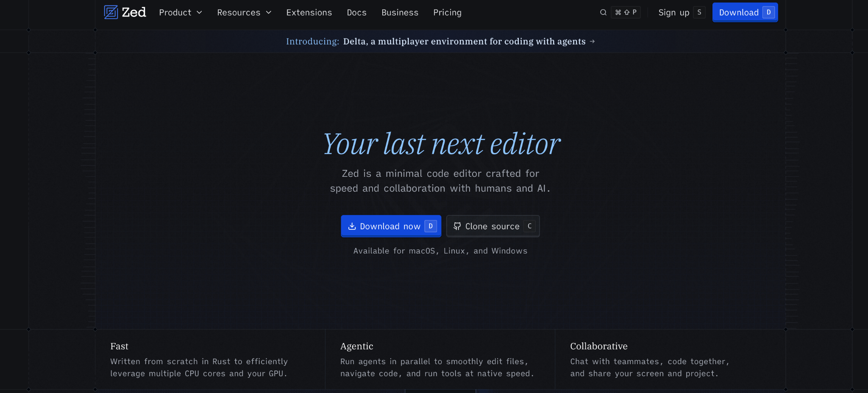Click the "Agentic" feature heading
Viewport: 868px width, 393px height.
357,346
